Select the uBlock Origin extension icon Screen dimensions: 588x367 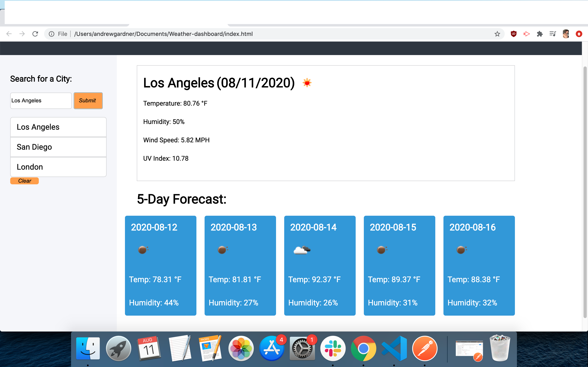[514, 34]
